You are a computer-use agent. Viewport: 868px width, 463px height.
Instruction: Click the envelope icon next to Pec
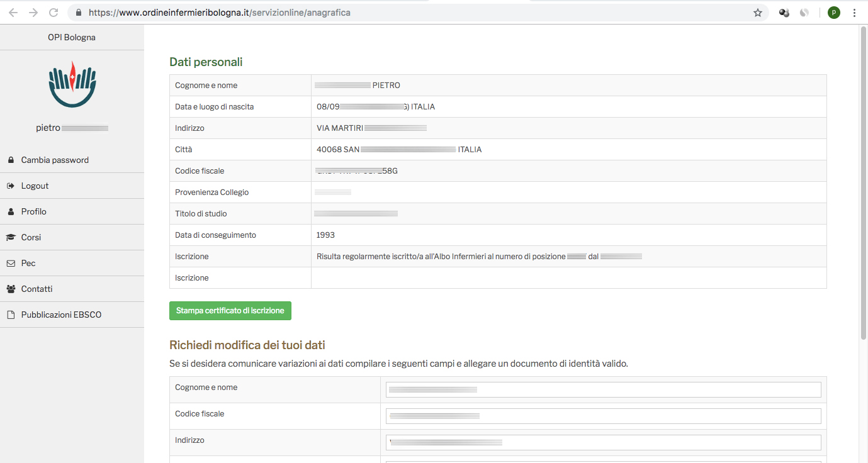coord(11,264)
